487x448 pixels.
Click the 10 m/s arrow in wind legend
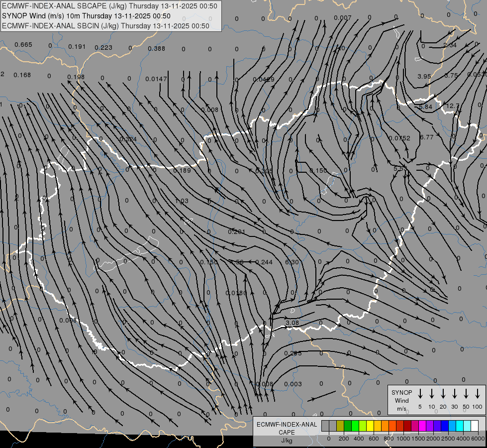click(431, 394)
